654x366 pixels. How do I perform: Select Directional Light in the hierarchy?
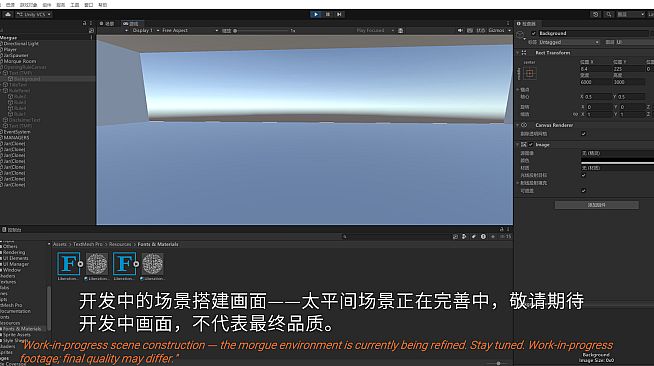click(x=21, y=43)
